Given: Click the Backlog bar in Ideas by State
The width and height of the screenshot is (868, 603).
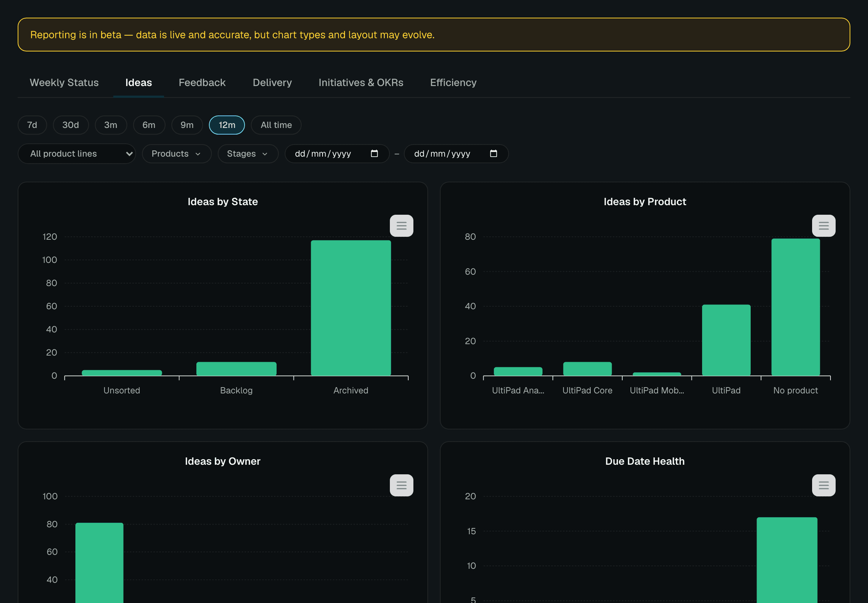Looking at the screenshot, I should pyautogui.click(x=236, y=369).
